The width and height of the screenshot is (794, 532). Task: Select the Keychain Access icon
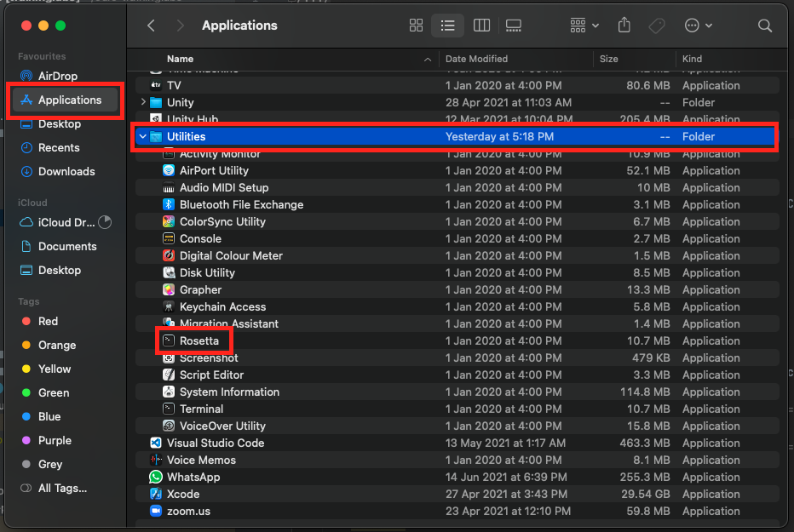pyautogui.click(x=169, y=306)
